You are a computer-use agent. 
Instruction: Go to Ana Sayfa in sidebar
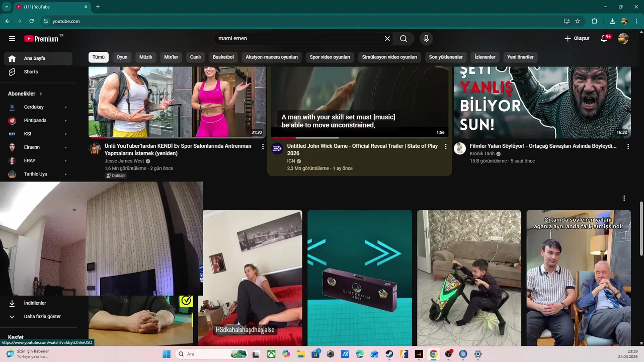[x=38, y=58]
